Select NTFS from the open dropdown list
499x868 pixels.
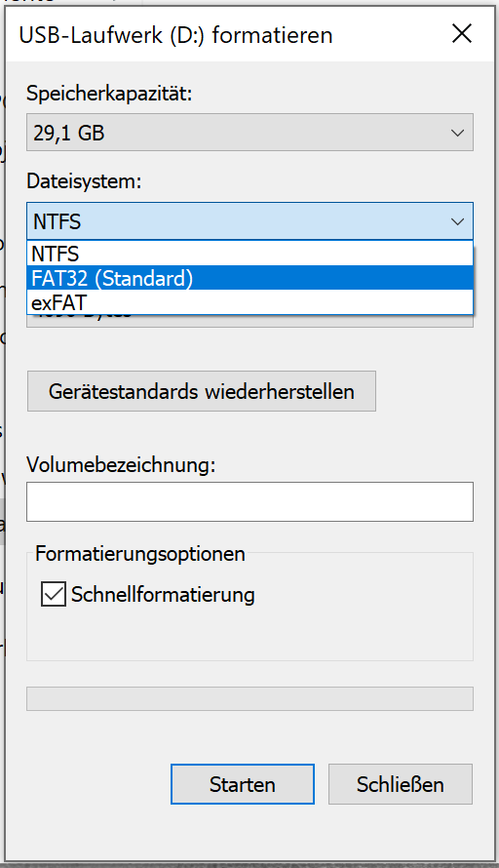pyautogui.click(x=249, y=254)
